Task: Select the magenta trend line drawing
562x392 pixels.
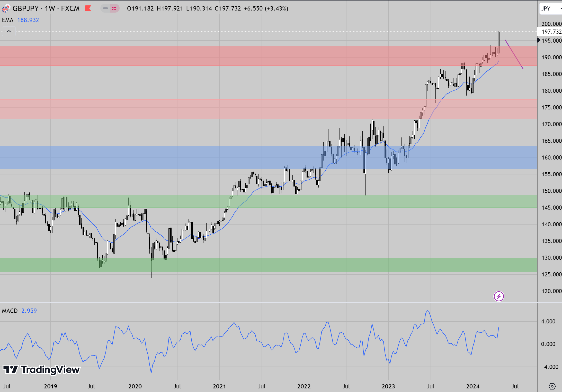Action: [514, 54]
